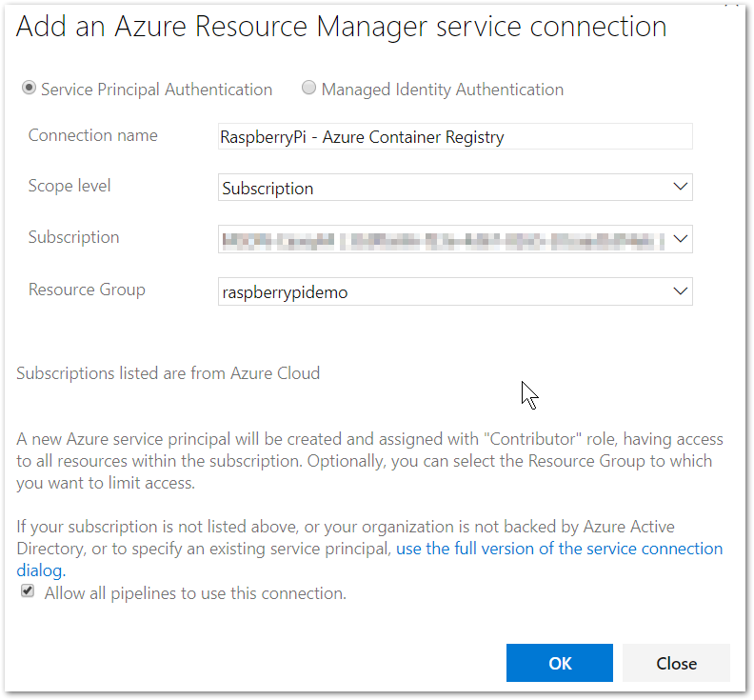754x700 pixels.
Task: Click the 'Scope level' label
Action: coord(69,186)
